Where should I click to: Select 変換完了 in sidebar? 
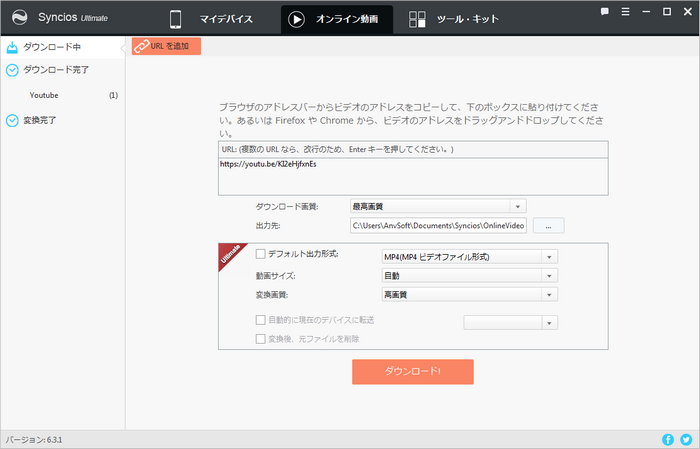click(63, 121)
